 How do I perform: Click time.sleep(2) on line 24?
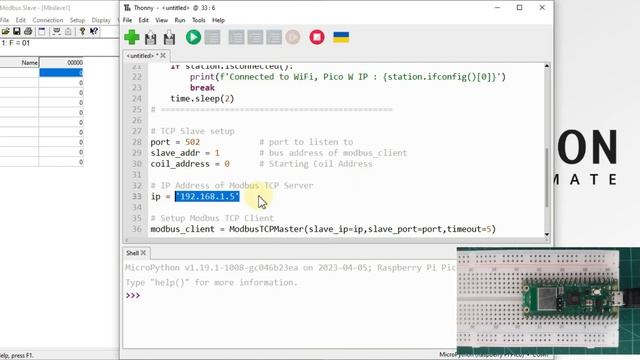[202, 98]
